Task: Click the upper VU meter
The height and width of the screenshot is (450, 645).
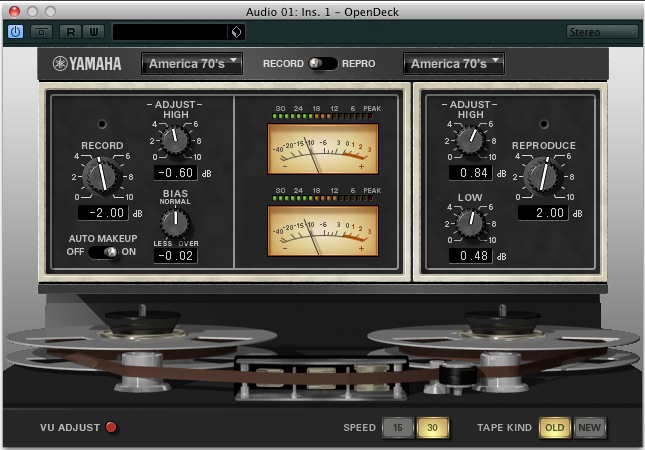Action: [323, 149]
